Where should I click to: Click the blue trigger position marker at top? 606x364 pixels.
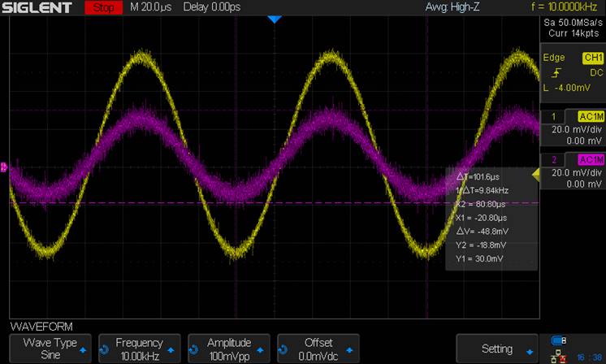tap(274, 19)
